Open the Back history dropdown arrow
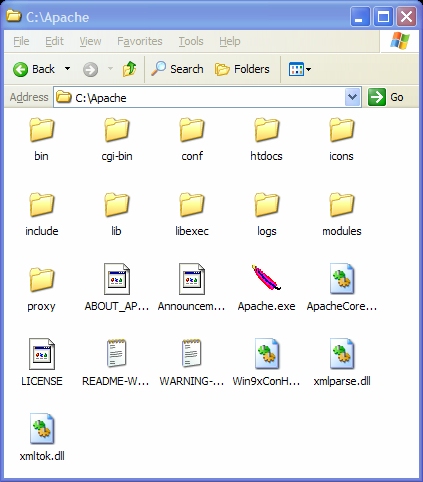The height and width of the screenshot is (482, 423). pos(67,69)
